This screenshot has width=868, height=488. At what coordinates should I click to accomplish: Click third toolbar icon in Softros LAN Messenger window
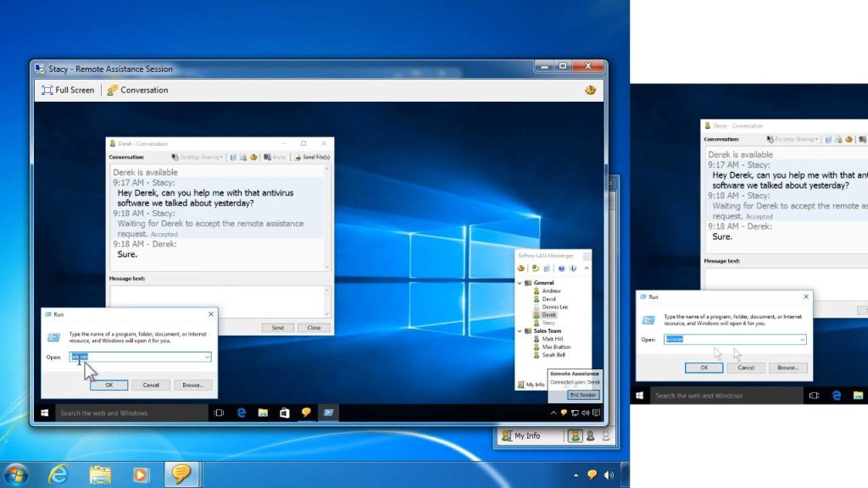(547, 269)
